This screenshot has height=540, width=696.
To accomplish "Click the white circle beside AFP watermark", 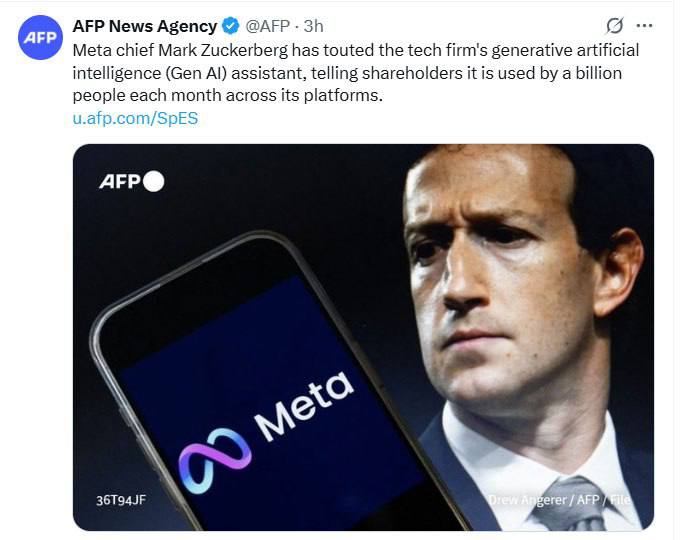I will (x=153, y=181).
